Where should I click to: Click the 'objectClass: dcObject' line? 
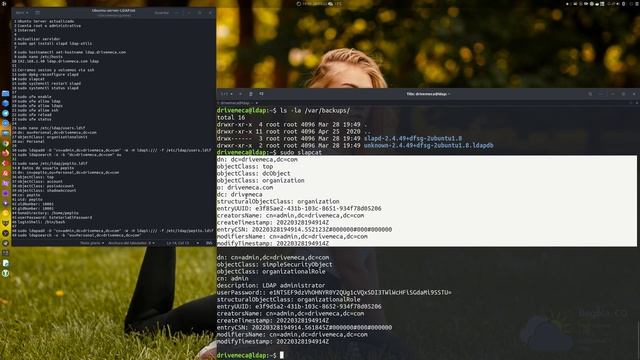(253, 173)
